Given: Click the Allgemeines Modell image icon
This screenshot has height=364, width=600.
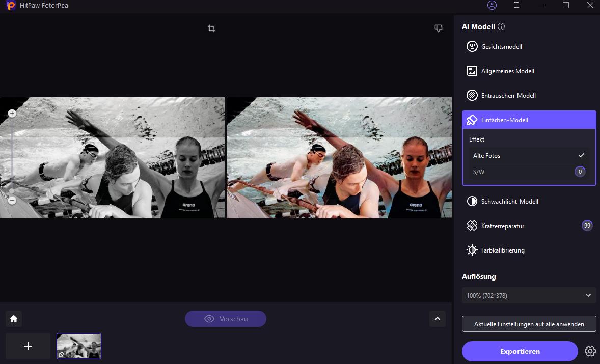Looking at the screenshot, I should coord(472,71).
